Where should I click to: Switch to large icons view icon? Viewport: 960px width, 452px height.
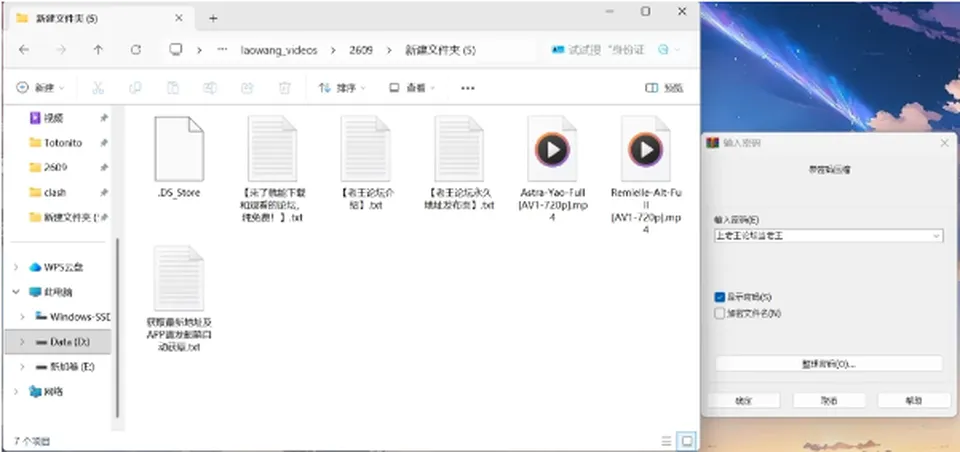pyautogui.click(x=686, y=440)
